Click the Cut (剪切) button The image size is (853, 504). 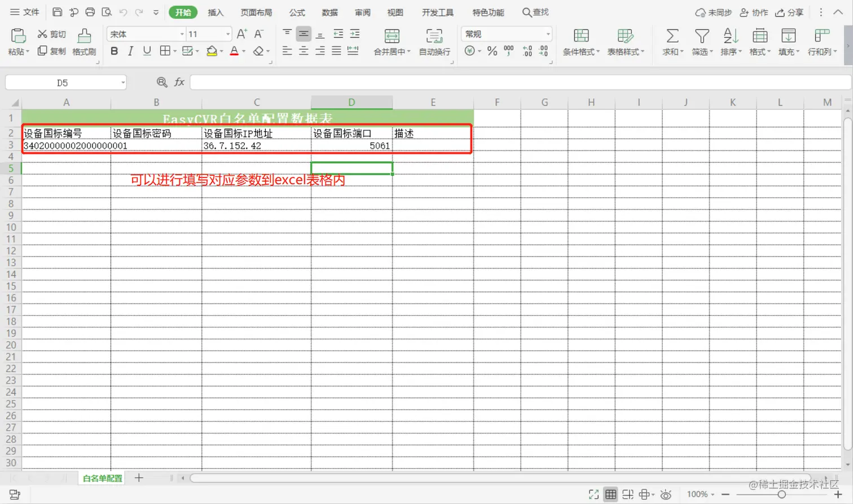point(51,34)
